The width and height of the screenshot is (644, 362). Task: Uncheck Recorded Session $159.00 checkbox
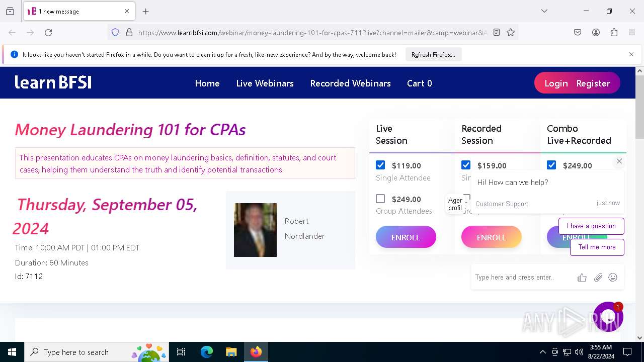pos(466,165)
